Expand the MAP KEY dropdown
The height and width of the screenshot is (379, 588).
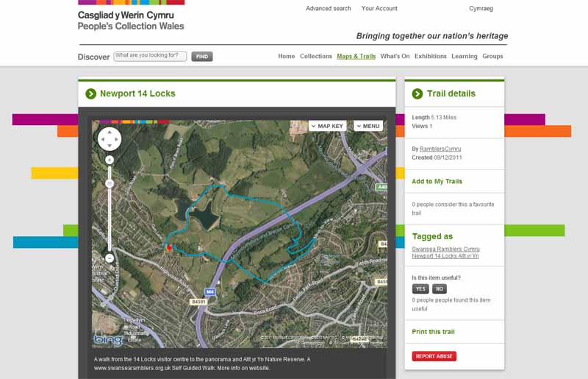[328, 126]
